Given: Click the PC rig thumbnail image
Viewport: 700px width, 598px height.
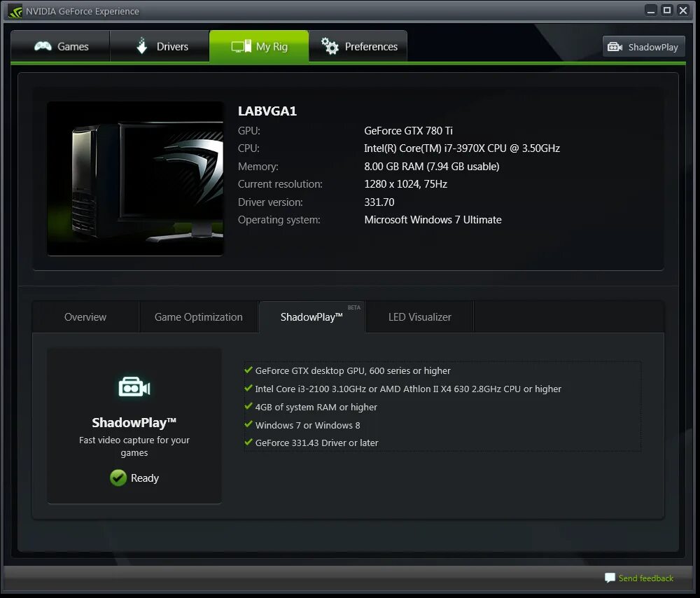Looking at the screenshot, I should pyautogui.click(x=136, y=179).
